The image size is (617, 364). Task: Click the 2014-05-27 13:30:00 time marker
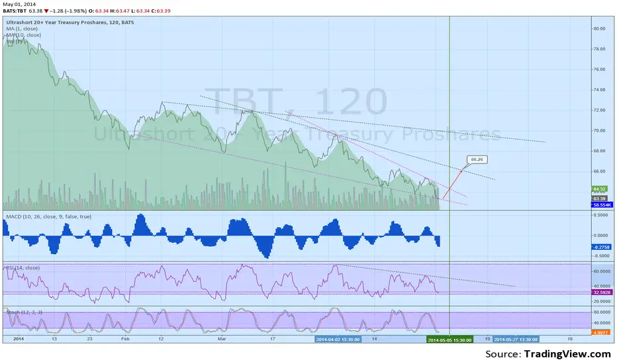pos(516,340)
